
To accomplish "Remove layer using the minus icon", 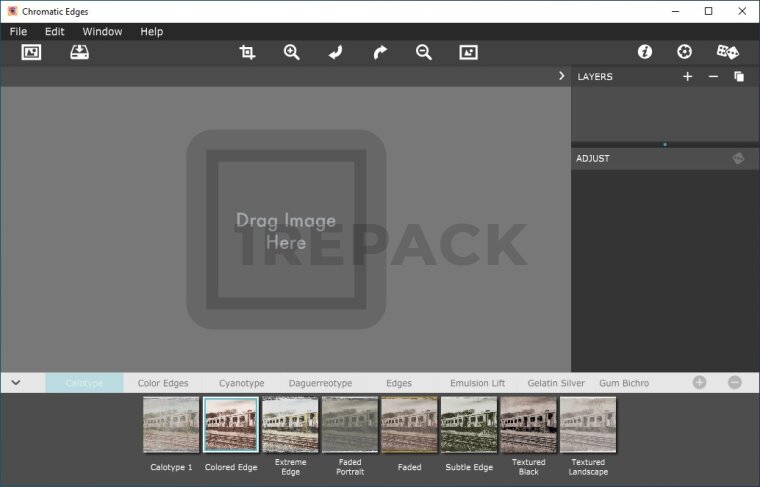I will [x=713, y=77].
